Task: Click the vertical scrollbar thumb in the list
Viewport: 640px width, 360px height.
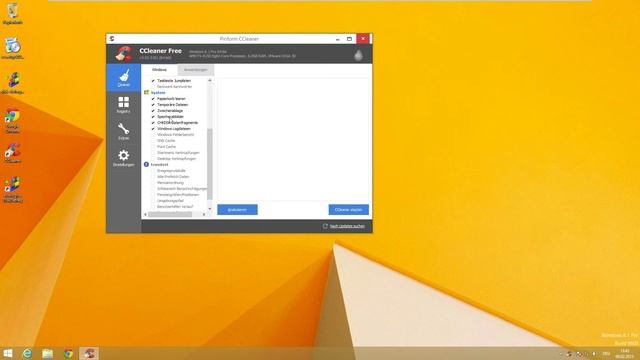Action: [210, 164]
